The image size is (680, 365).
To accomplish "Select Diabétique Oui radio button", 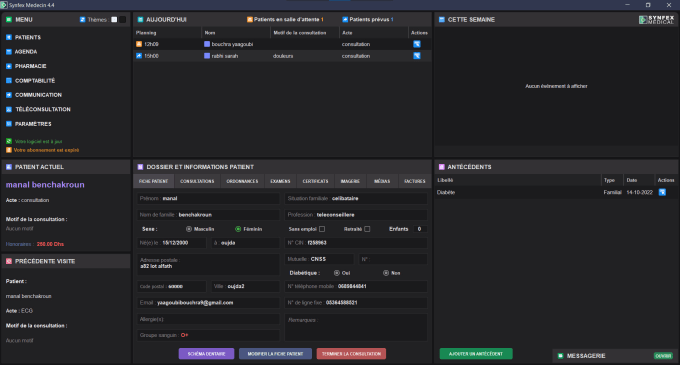I will tap(337, 273).
